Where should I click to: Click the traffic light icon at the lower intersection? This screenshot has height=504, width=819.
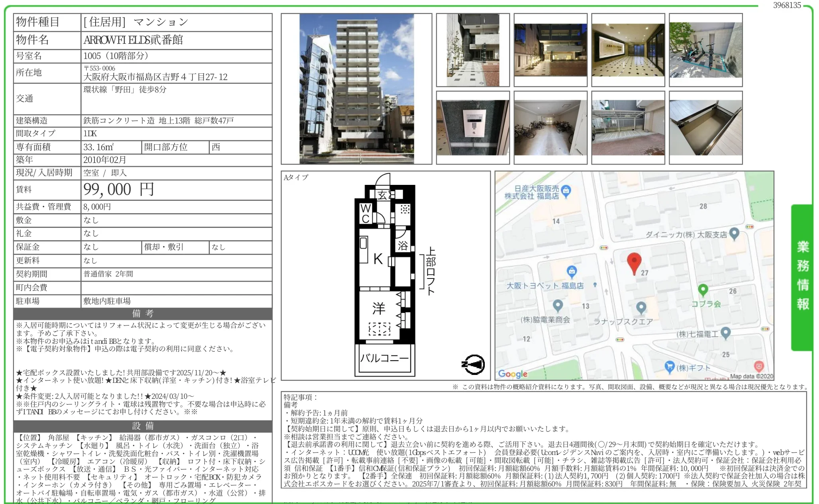coord(619,340)
